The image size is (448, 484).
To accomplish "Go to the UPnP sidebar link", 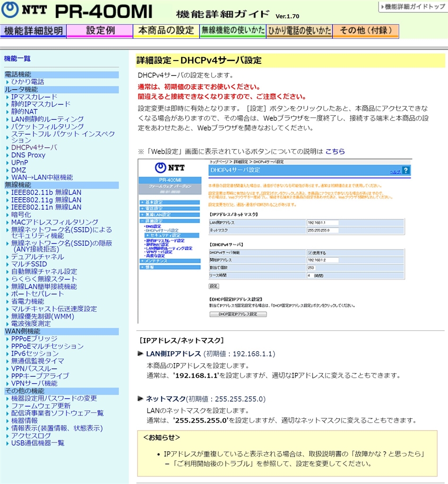I will point(19,163).
